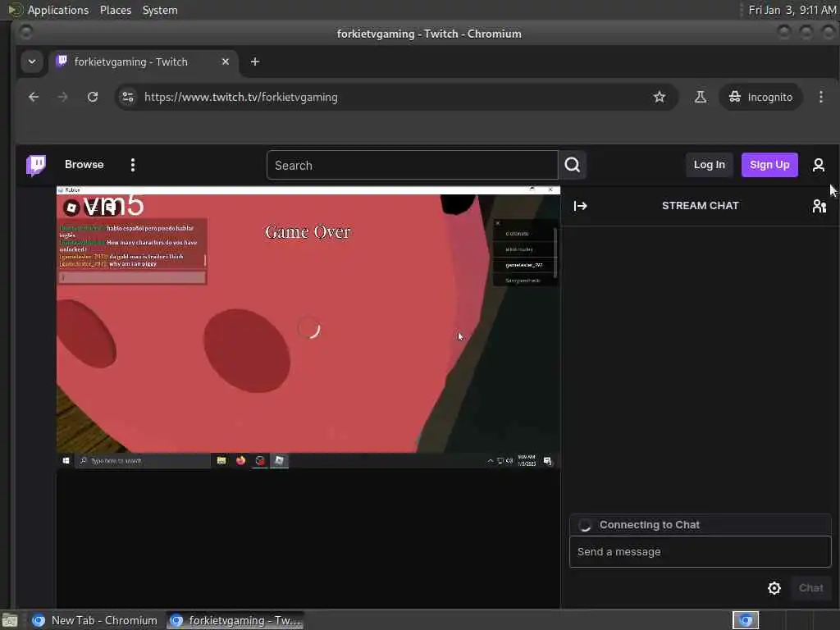This screenshot has height=630, width=840.
Task: Click the Log In button
Action: [709, 165]
